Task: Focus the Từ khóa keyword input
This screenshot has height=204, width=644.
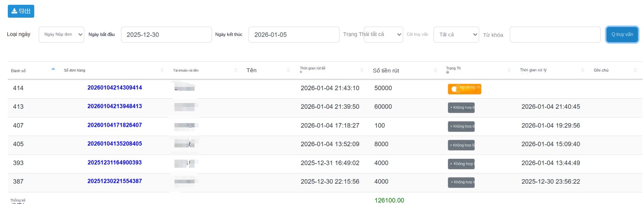Action: [x=555, y=35]
